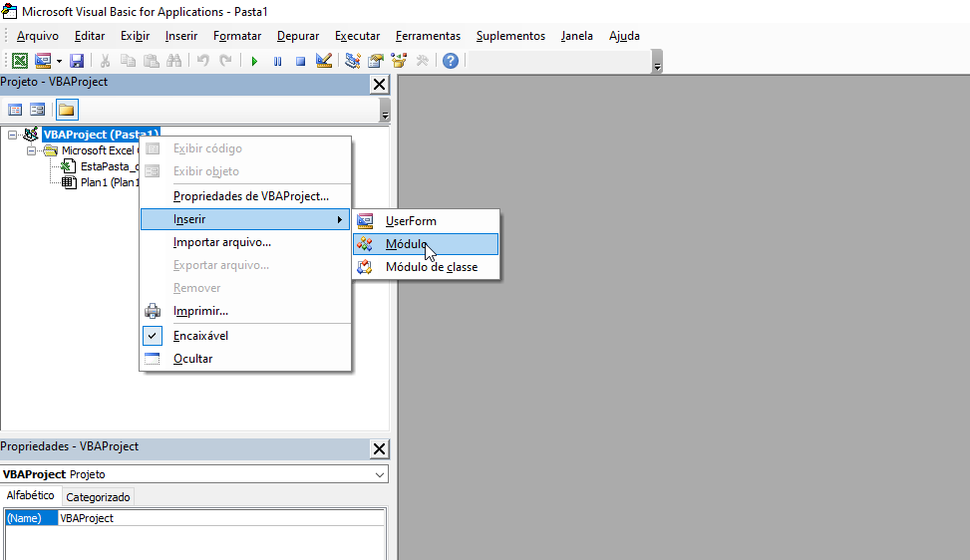Stop execution with the Reset square icon
The height and width of the screenshot is (560, 970).
[301, 61]
